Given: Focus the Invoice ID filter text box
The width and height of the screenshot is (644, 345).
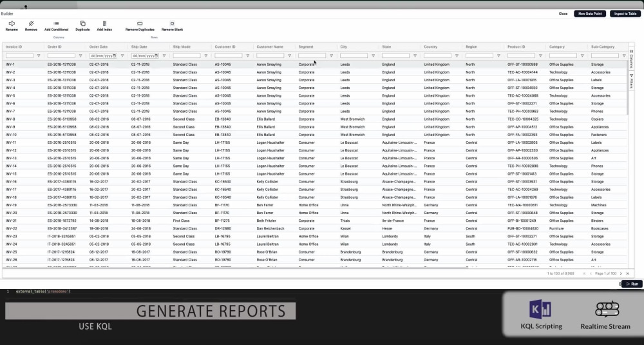Looking at the screenshot, I should (x=19, y=55).
